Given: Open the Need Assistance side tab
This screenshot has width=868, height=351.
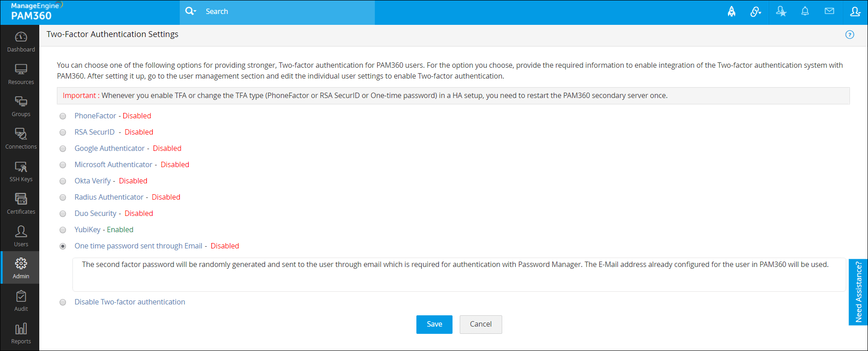Looking at the screenshot, I should pyautogui.click(x=858, y=292).
